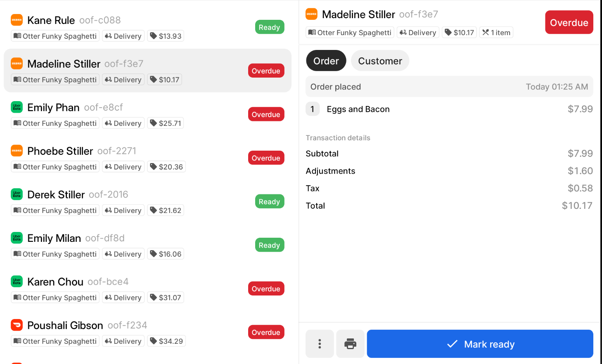Click Grubhub icon in order detail header
Image resolution: width=602 pixels, height=364 pixels.
pyautogui.click(x=312, y=14)
